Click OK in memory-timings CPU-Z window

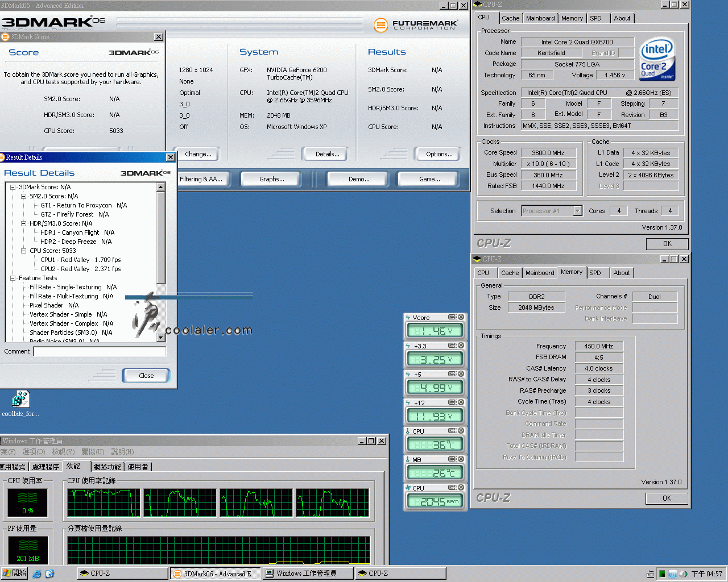click(667, 498)
